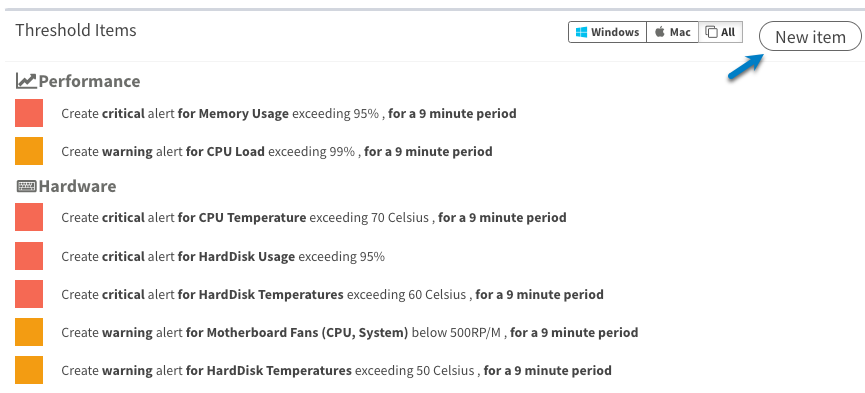This screenshot has width=865, height=393.
Task: Click the Apple logo Mac icon
Action: [x=660, y=32]
